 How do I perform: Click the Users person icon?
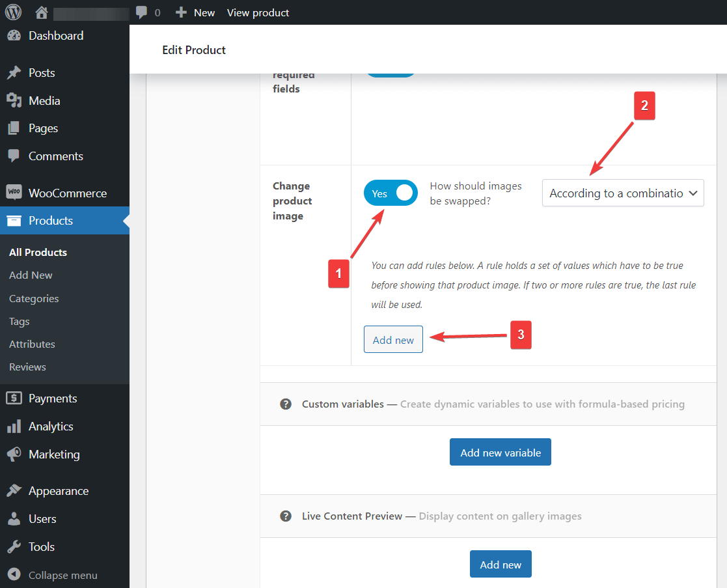click(14, 519)
